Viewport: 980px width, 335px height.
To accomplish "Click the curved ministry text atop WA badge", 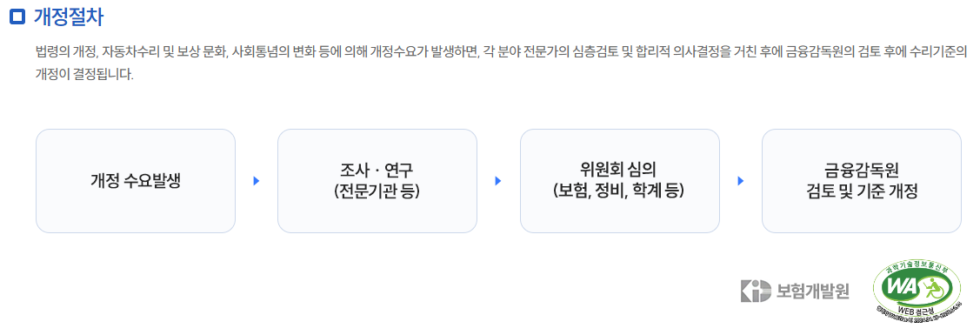I will tap(917, 265).
